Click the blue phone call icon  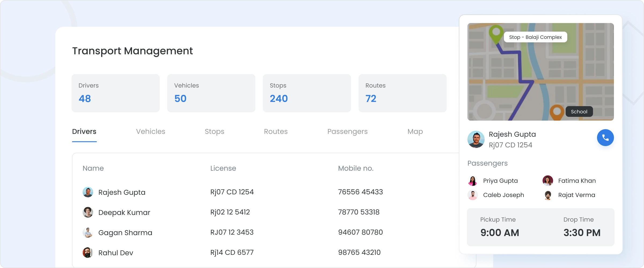(x=605, y=137)
